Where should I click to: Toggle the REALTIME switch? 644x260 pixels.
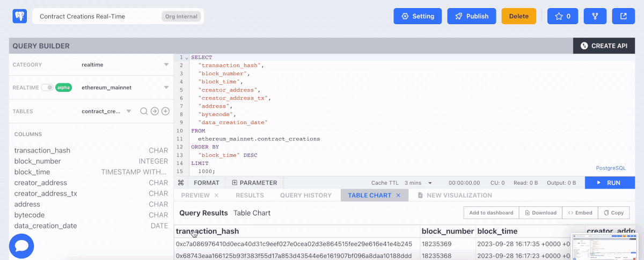(x=47, y=87)
